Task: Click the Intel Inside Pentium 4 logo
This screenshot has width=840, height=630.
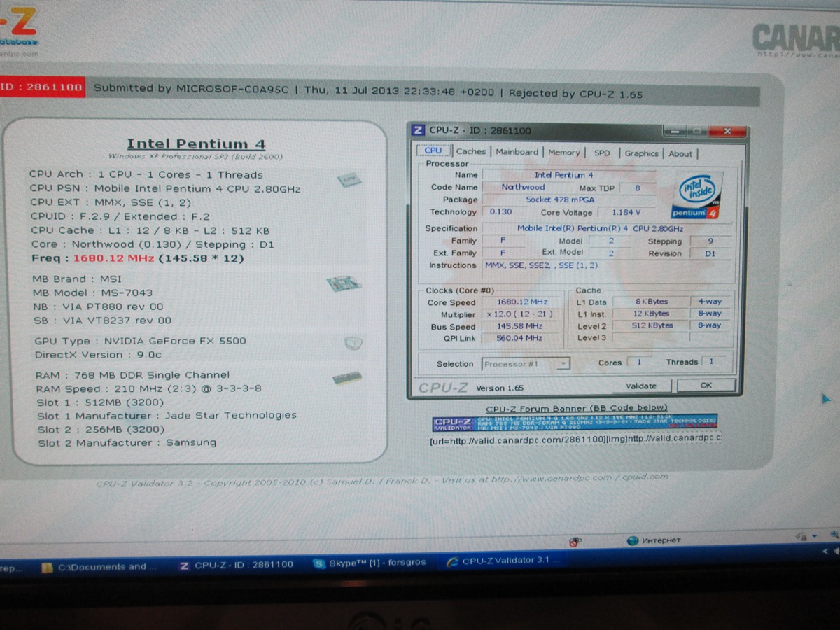Action: [696, 197]
